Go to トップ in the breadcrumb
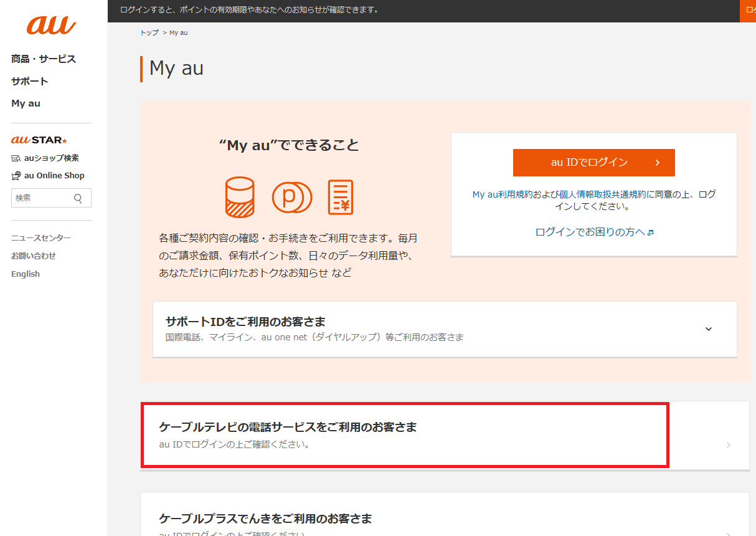 coord(149,32)
